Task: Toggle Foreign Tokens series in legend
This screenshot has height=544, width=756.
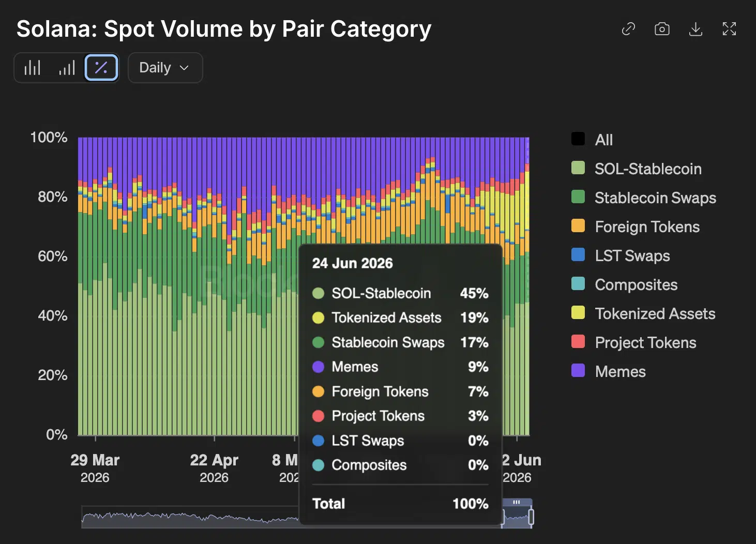Action: (x=636, y=226)
